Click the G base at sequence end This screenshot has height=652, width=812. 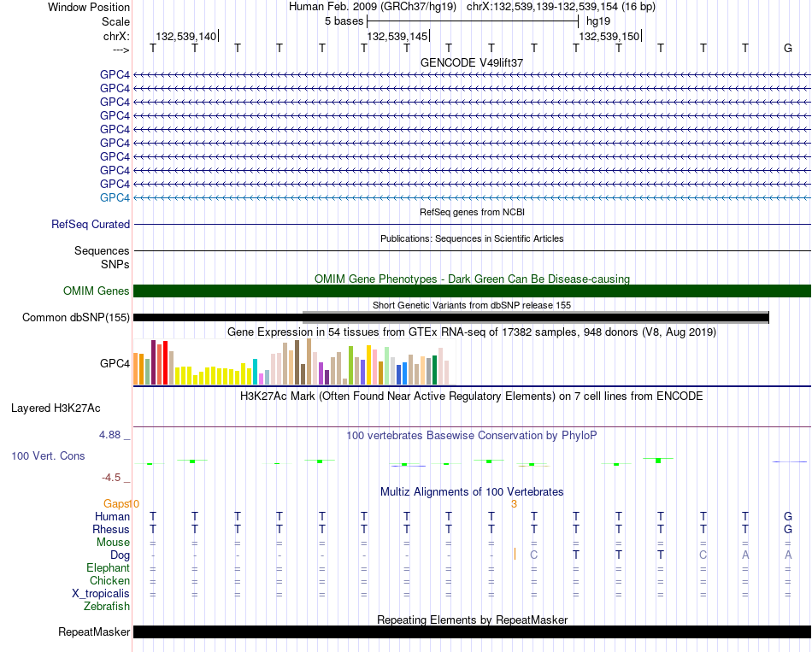788,48
